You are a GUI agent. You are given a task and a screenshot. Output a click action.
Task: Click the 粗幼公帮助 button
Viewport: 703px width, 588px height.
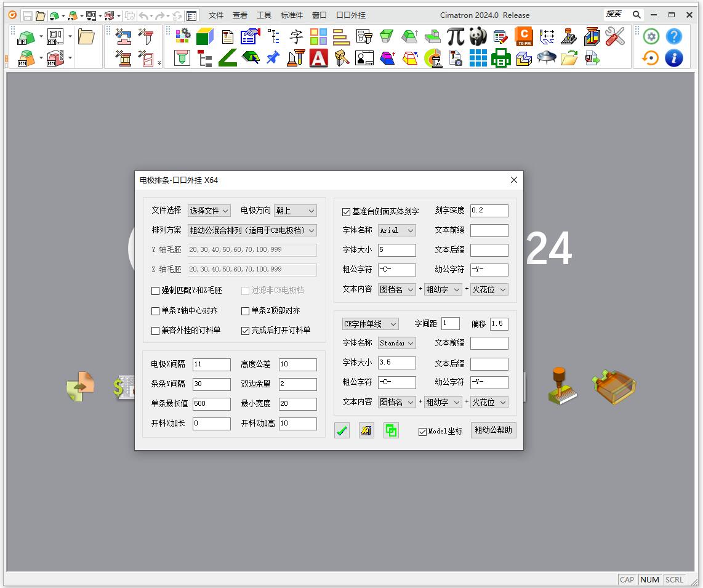click(x=493, y=430)
